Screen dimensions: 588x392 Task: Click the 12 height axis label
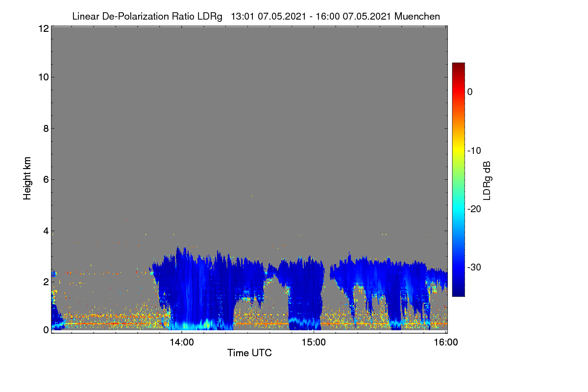pyautogui.click(x=43, y=28)
